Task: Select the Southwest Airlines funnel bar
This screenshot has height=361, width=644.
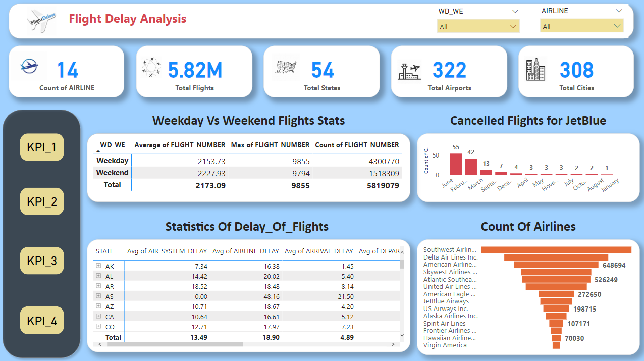Action: [x=556, y=250]
